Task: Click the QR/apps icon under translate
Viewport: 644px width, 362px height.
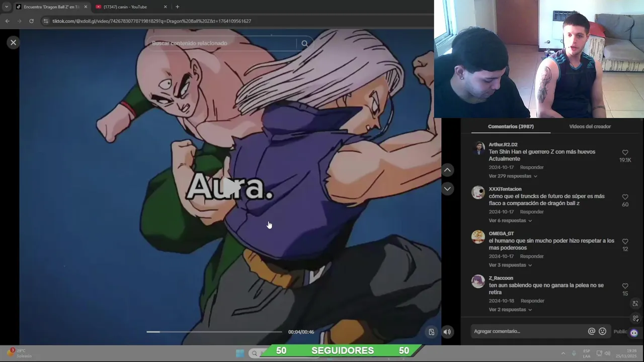Action: [635, 318]
